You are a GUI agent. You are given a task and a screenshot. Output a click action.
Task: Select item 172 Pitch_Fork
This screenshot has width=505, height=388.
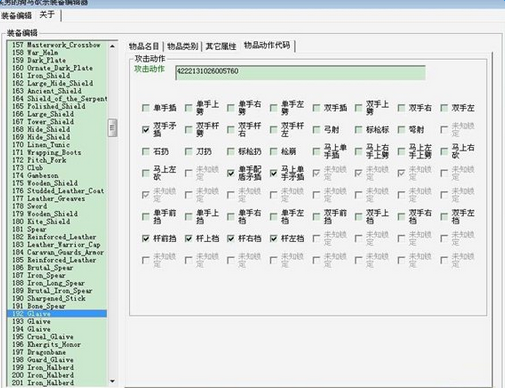click(57, 160)
